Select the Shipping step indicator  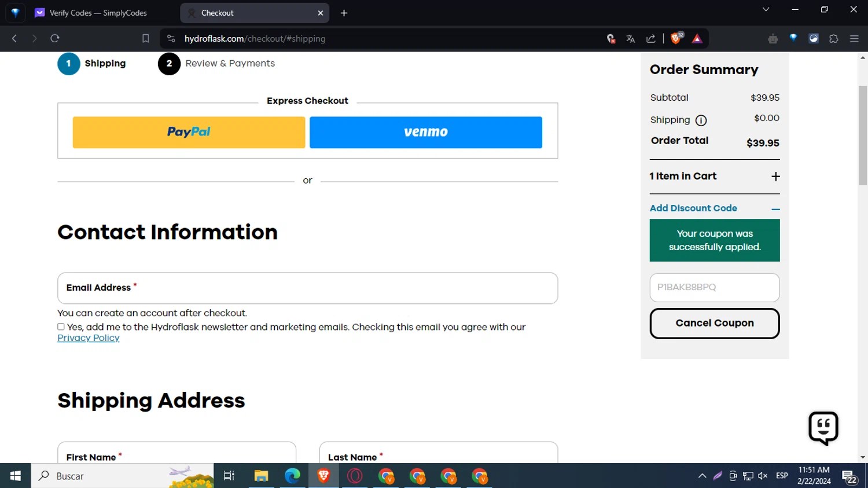91,64
